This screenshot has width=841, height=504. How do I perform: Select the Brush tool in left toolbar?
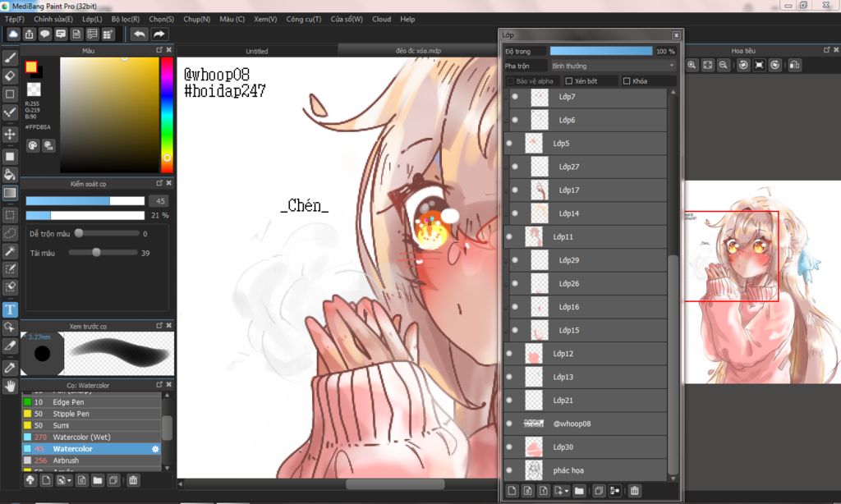[10, 57]
